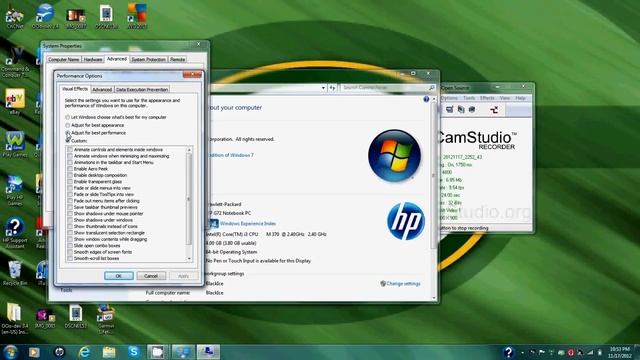640x360 pixels.
Task: Open the IMG_0083 desktop image file
Action: click(x=45, y=317)
